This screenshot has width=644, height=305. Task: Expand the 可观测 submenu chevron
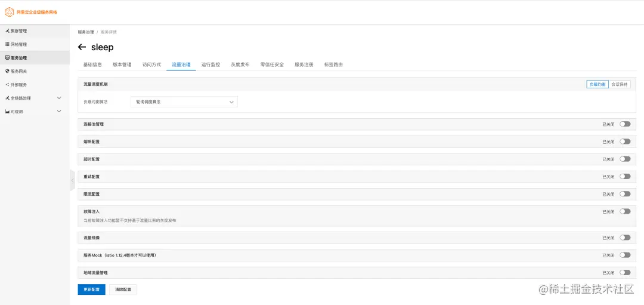[x=58, y=112]
